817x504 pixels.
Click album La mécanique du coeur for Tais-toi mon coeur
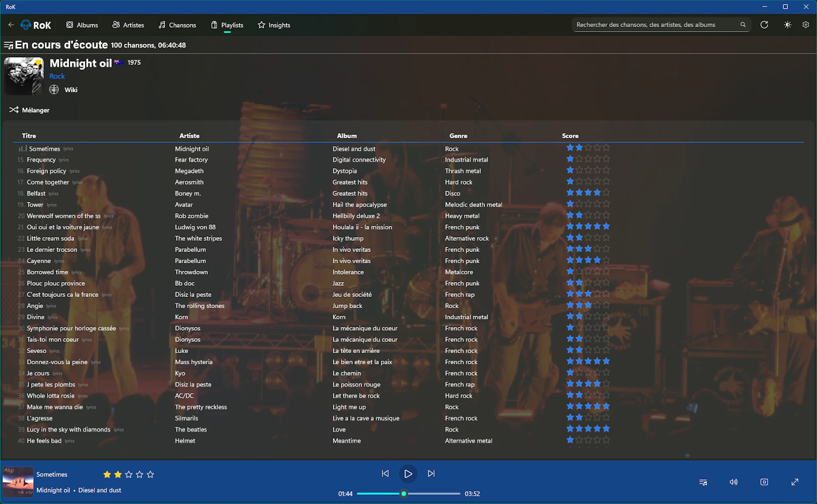pos(365,340)
